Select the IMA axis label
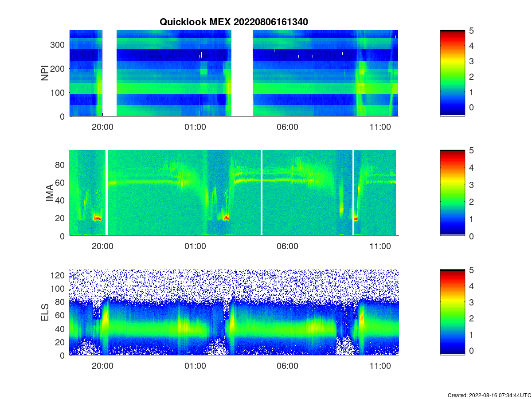This screenshot has height=399, width=532. click(50, 193)
